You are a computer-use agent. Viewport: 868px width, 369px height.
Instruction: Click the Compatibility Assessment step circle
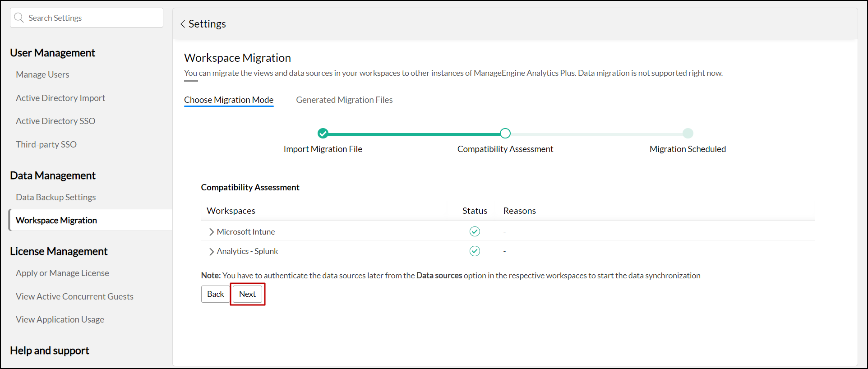(505, 133)
